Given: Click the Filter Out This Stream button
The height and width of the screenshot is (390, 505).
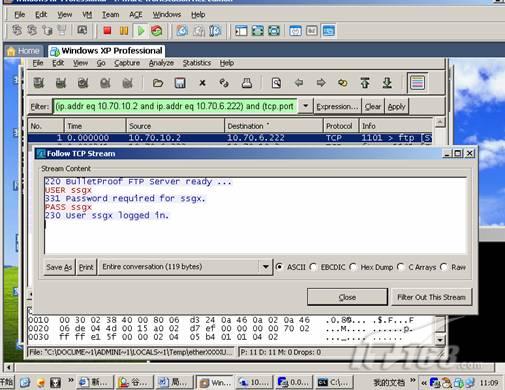Looking at the screenshot, I should pyautogui.click(x=431, y=297).
